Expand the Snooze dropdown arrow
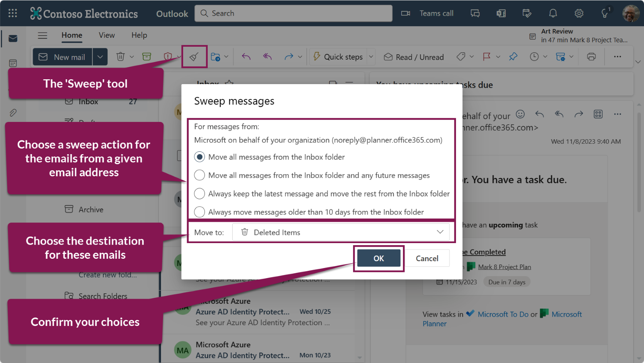The image size is (644, 363). tap(545, 57)
